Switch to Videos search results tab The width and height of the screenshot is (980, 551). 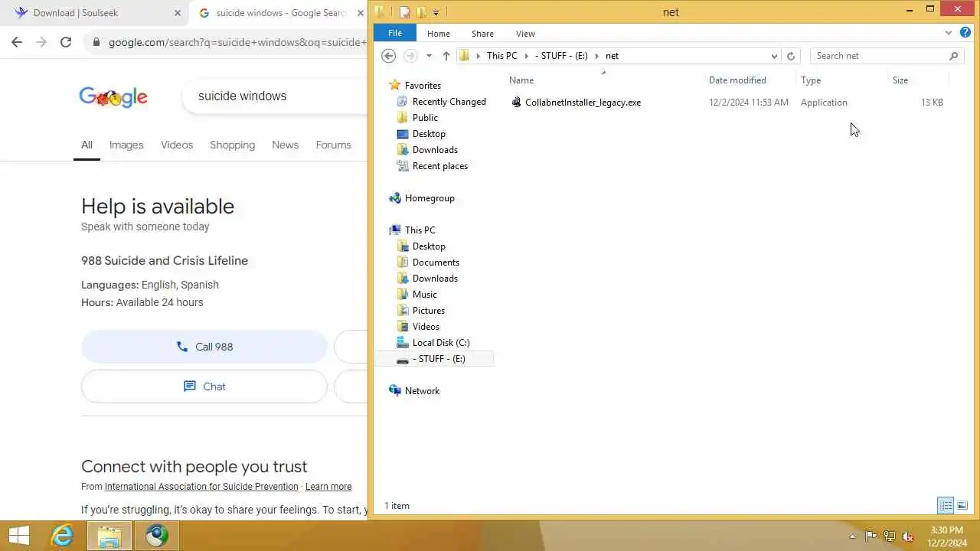[x=177, y=145]
